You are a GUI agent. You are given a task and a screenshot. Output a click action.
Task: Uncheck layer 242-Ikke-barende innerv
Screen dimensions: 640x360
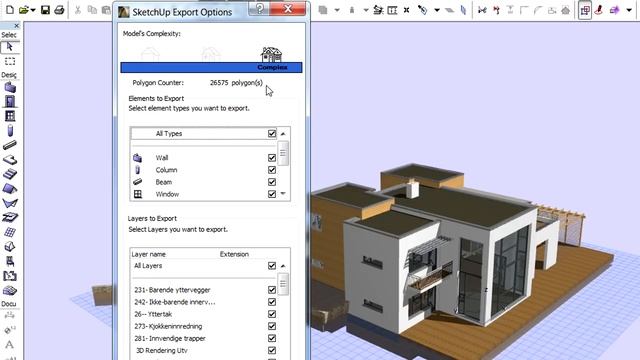pos(272,302)
